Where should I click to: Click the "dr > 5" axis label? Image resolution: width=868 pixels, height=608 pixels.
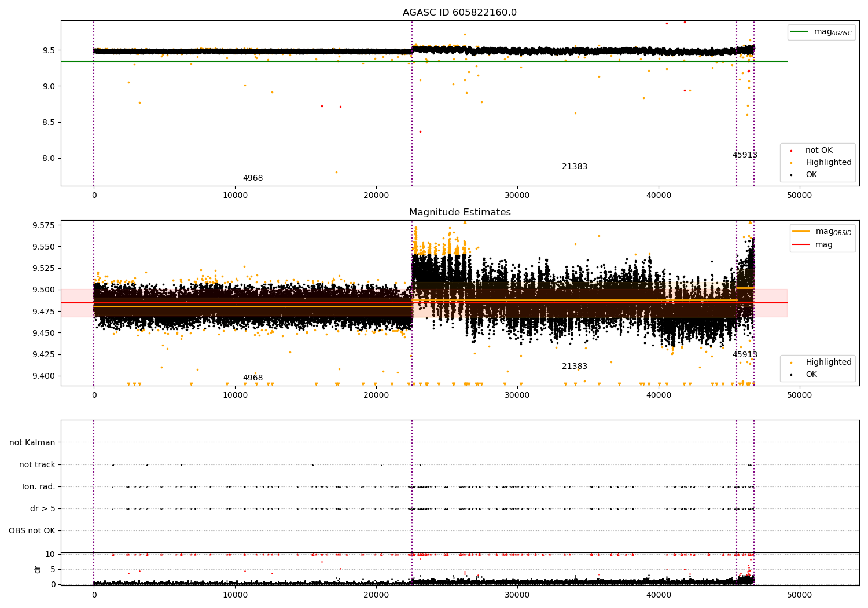[43, 508]
